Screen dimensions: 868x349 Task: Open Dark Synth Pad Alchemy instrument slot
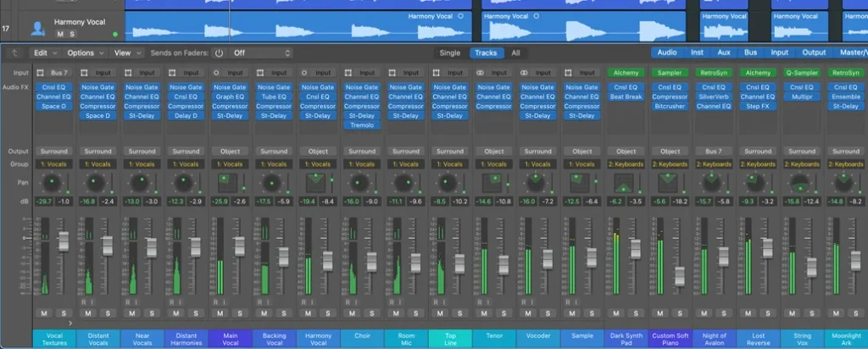626,73
